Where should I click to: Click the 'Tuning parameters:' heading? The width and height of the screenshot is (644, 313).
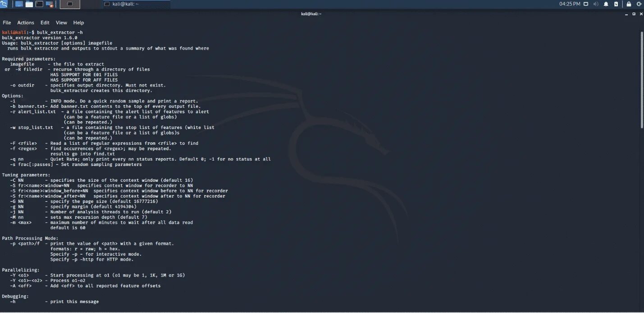[x=26, y=175]
